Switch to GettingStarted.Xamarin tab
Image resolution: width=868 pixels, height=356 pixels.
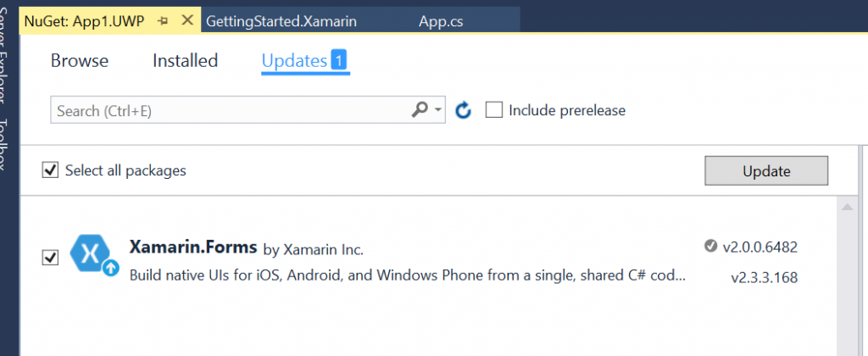[x=281, y=21]
